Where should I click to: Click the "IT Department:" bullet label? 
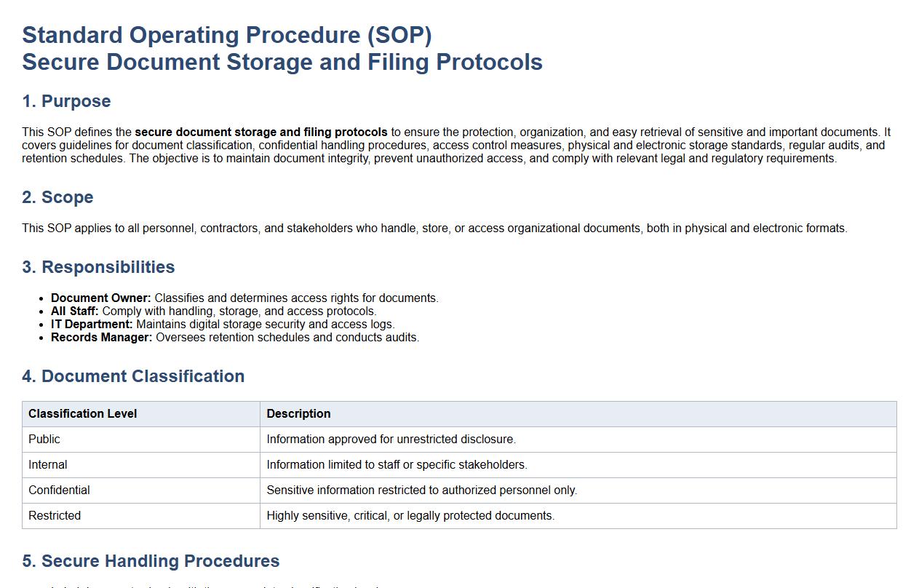92,325
